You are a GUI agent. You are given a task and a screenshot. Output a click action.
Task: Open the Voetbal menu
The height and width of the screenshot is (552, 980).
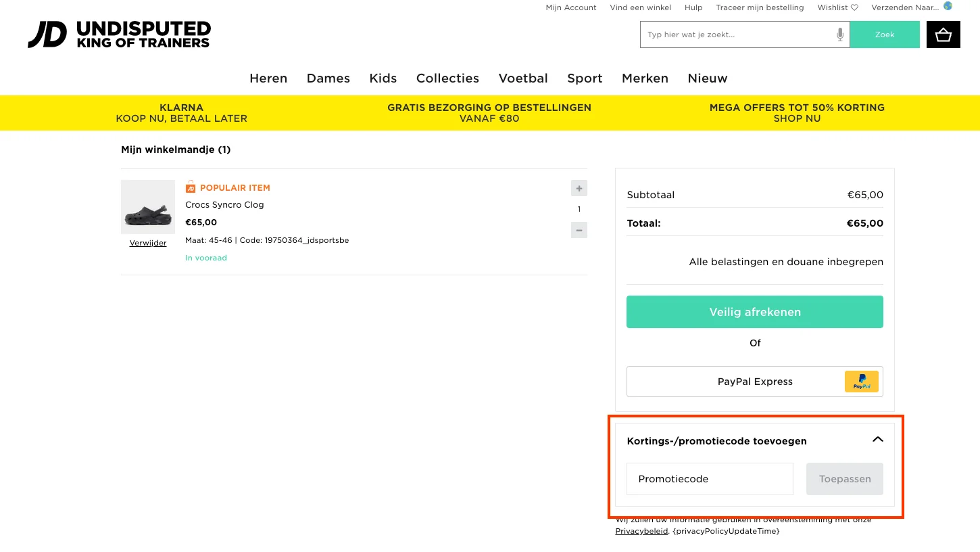point(523,78)
